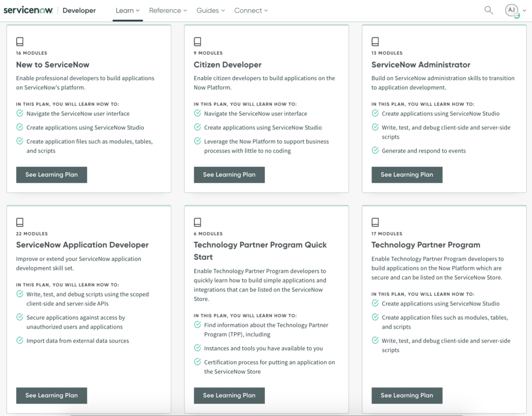This screenshot has width=532, height=416.
Task: Click 'Improve or extend your ServiceNow application' description
Action: point(79,263)
